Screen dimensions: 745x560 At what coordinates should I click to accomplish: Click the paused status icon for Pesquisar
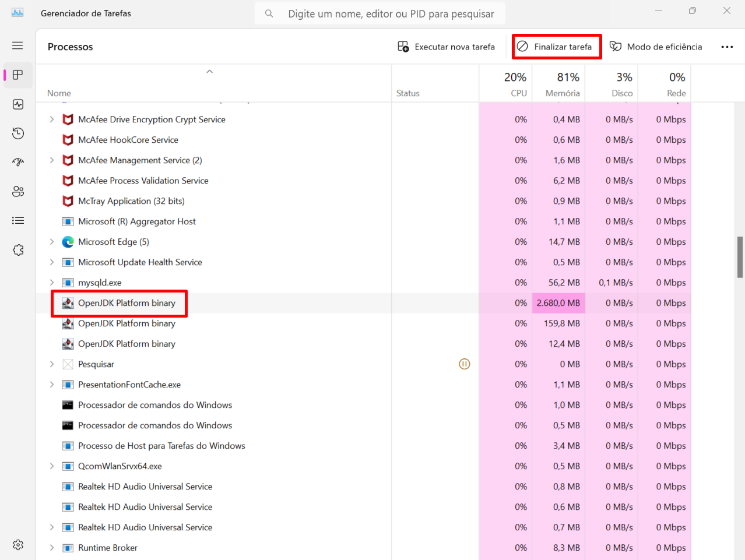(465, 364)
